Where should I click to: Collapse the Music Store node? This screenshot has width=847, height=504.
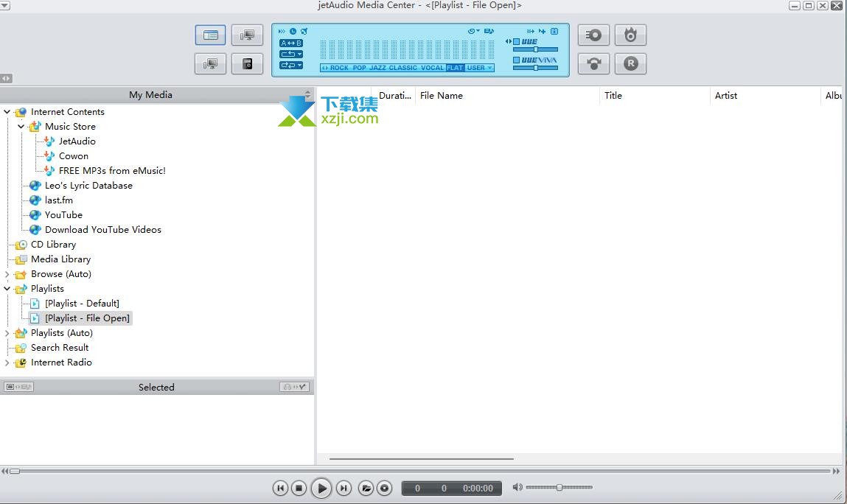[21, 127]
